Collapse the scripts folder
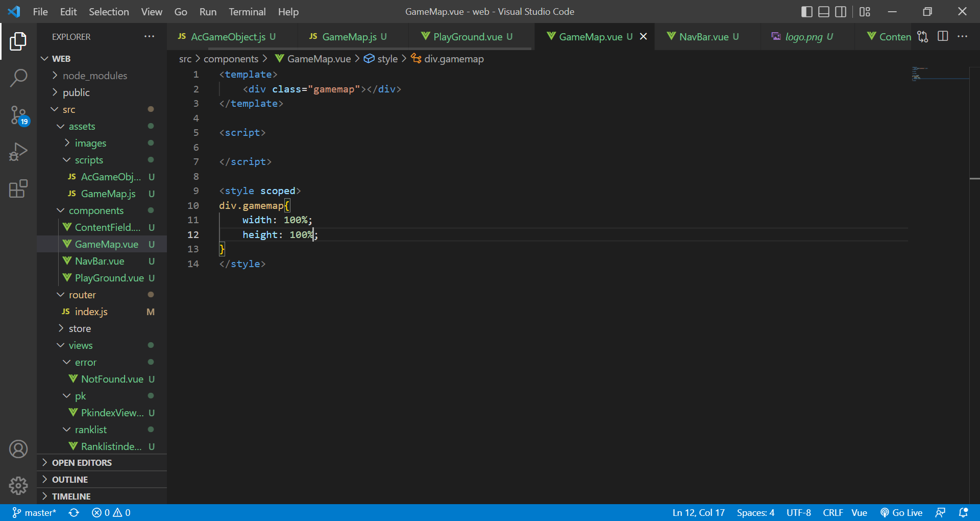 click(x=102, y=160)
